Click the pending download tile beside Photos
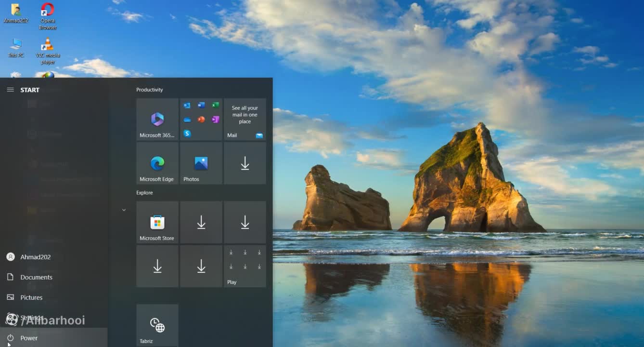644x347 pixels. (245, 163)
